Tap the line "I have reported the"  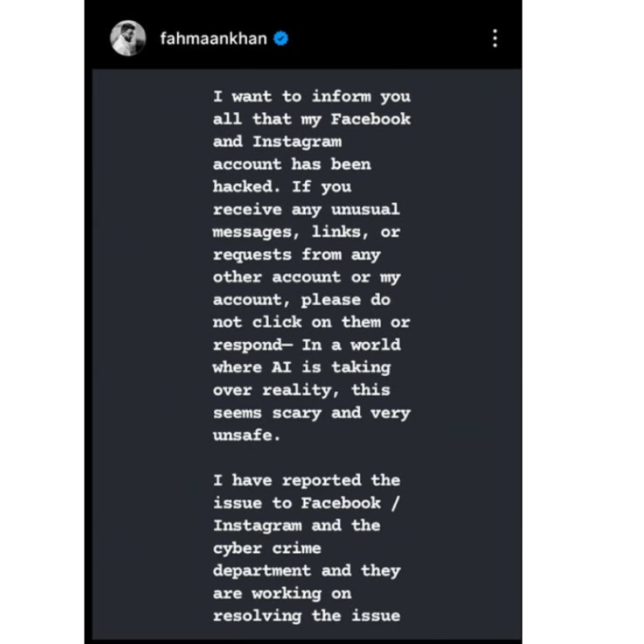(x=306, y=480)
